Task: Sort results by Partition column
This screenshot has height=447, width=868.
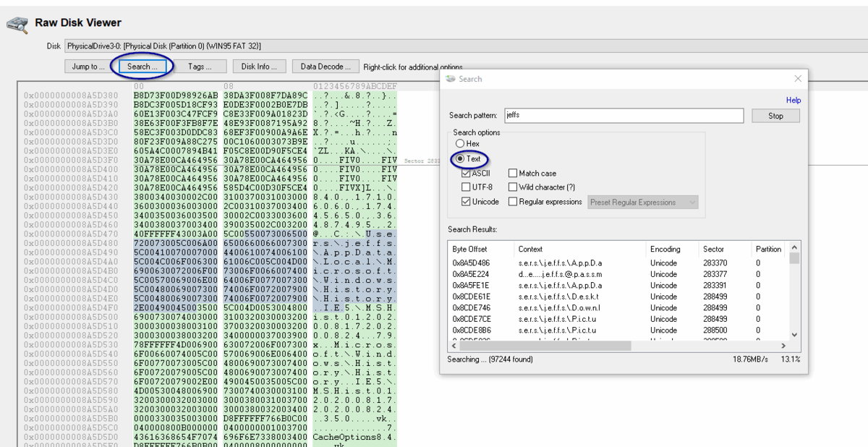Action: coord(770,249)
